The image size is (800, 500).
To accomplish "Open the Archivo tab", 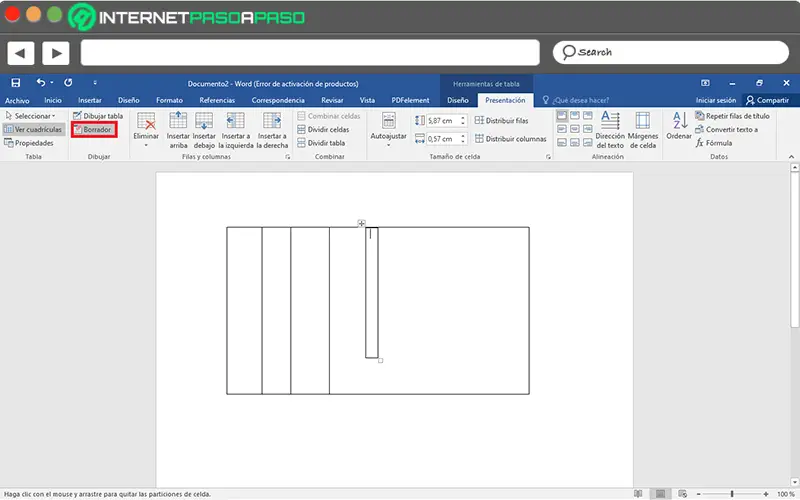I will (x=17, y=101).
